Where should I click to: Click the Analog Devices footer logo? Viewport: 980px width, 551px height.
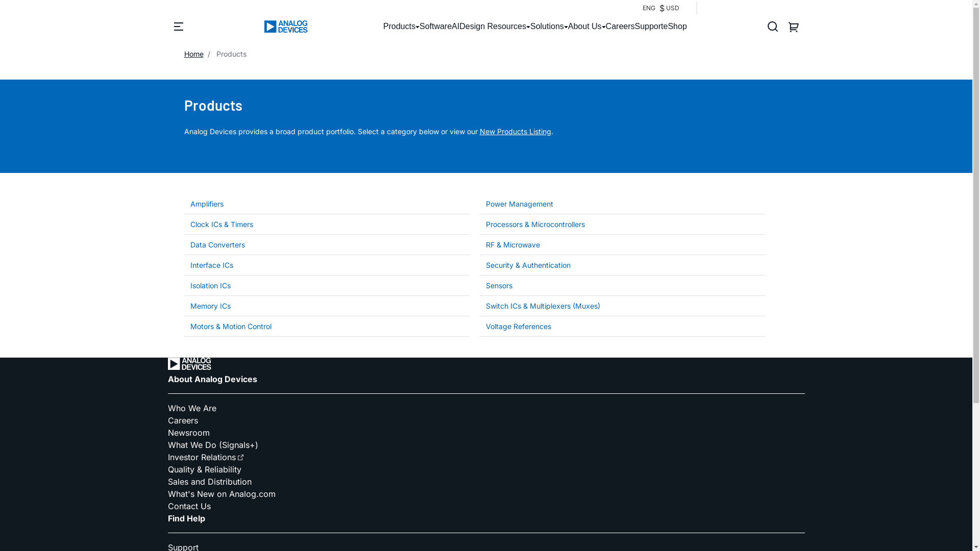pyautogui.click(x=189, y=364)
